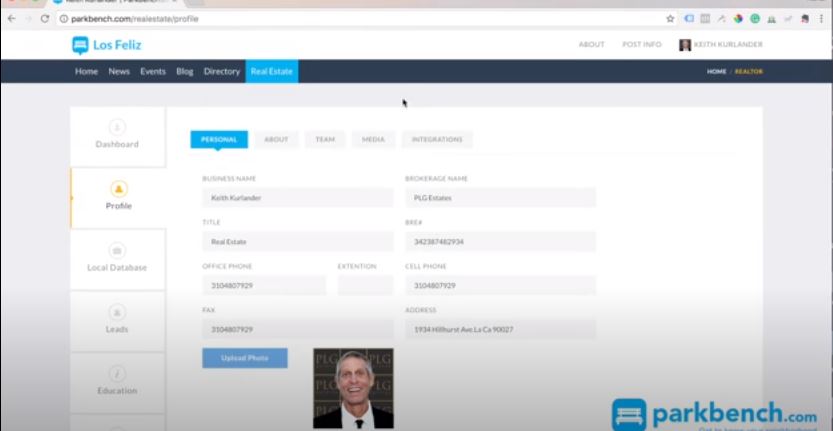Click the Title field
Image resolution: width=833 pixels, height=431 pixels.
coord(298,242)
